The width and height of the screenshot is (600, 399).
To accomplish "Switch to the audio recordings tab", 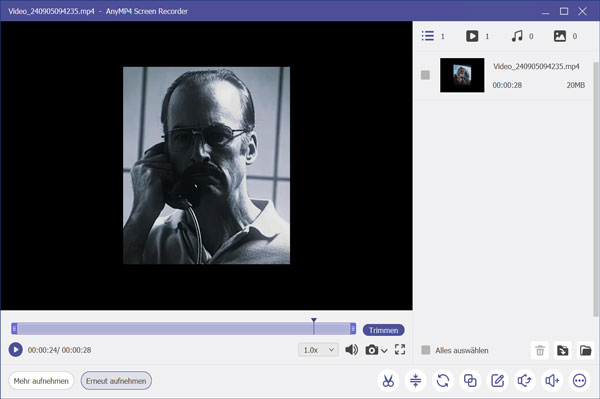I will tap(522, 36).
